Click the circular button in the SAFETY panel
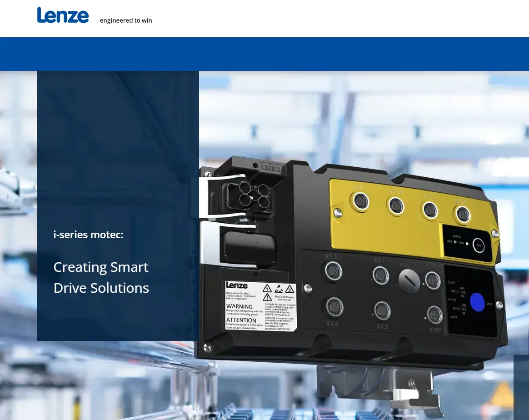The width and height of the screenshot is (529, 420). (478, 245)
